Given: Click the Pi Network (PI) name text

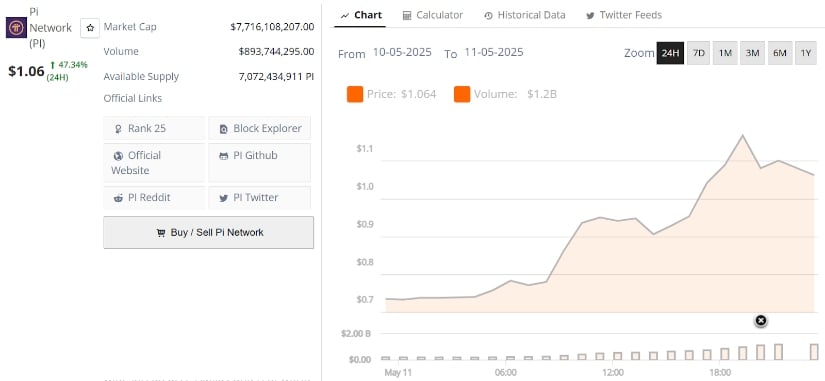Looking at the screenshot, I should point(50,28).
